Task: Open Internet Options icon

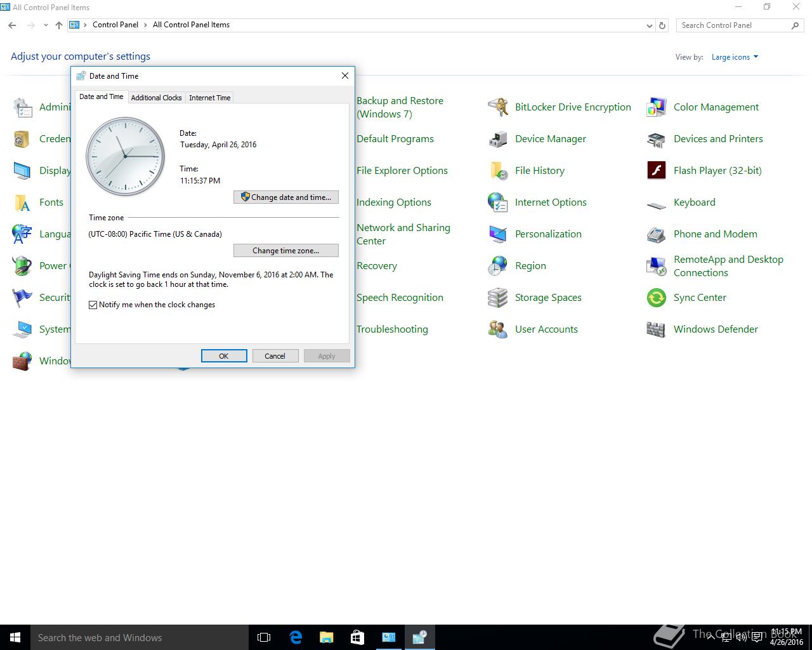Action: 498,202
